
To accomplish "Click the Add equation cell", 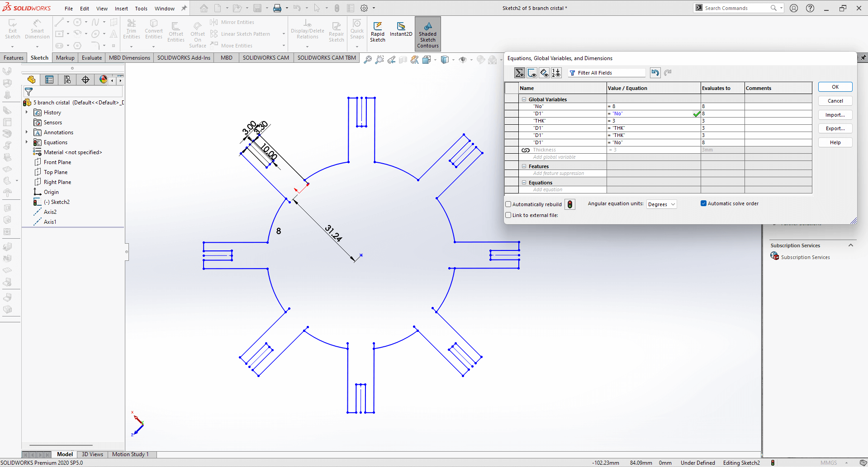I will (562, 189).
